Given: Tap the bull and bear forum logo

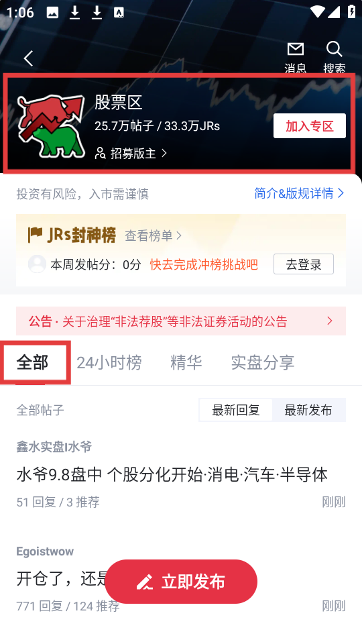Looking at the screenshot, I should [x=52, y=126].
